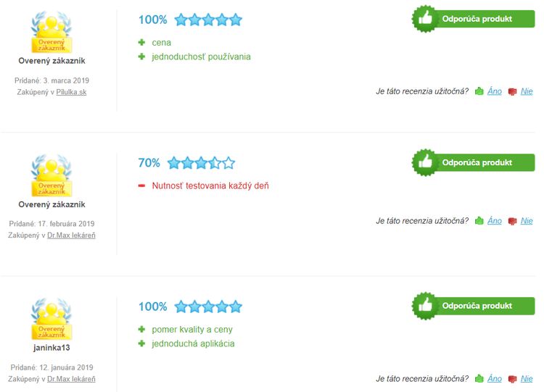Click the 70% star rating
This screenshot has height=392, width=544.
click(201, 162)
